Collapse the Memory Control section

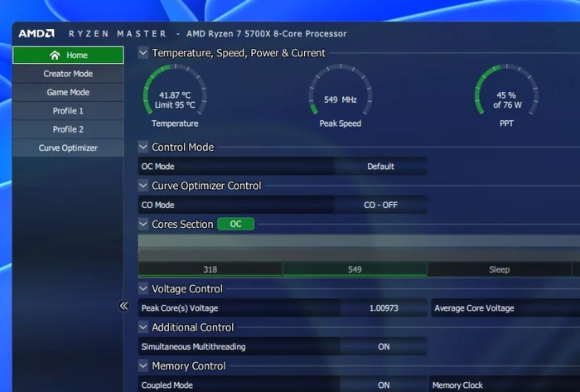(143, 365)
